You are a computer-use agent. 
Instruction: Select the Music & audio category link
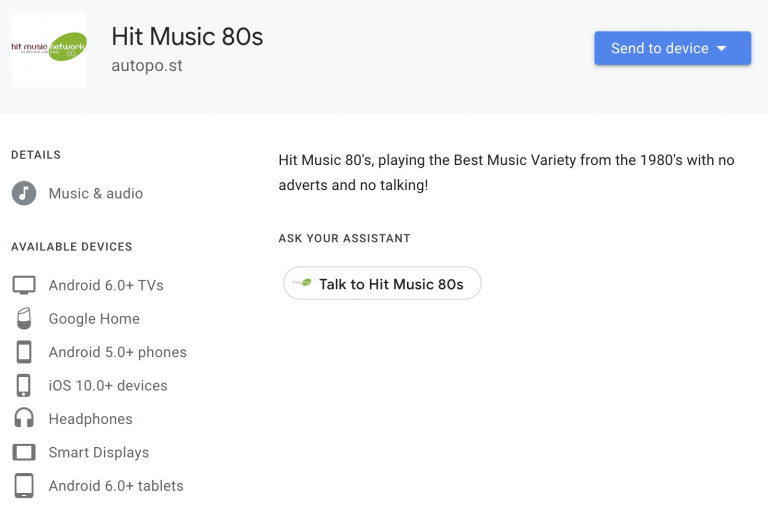click(x=96, y=193)
